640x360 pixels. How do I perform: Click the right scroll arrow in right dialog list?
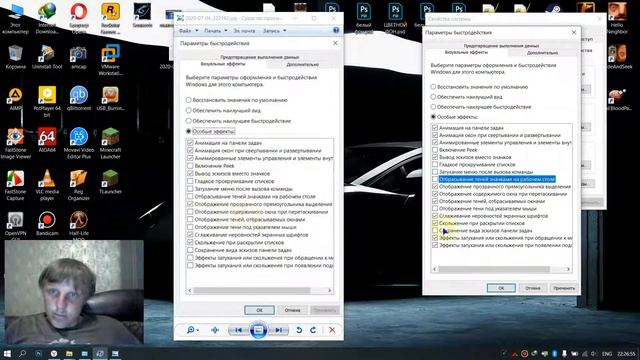568,269
